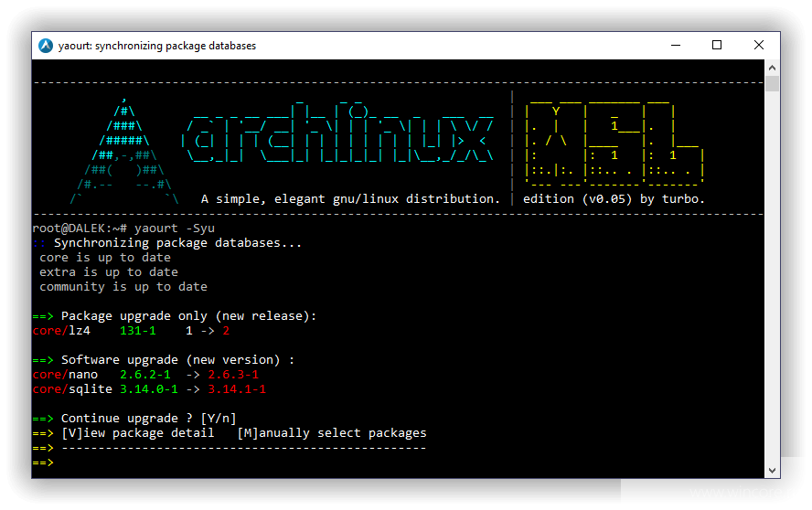This screenshot has height=510, width=812.
Task: Click nano current version '2.6.2-1'
Action: [145, 375]
